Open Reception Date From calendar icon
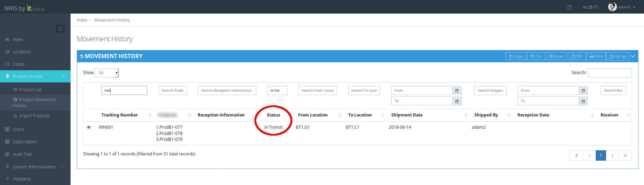The width and height of the screenshot is (644, 185). point(583,90)
